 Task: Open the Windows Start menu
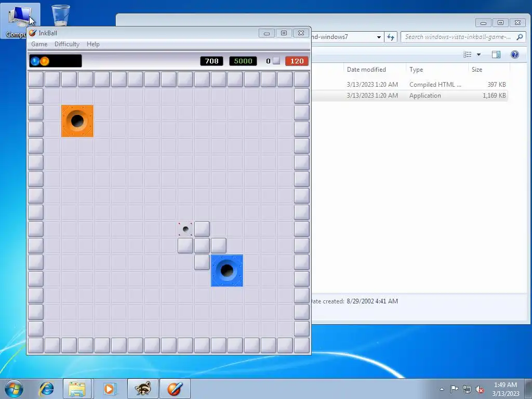(x=14, y=389)
